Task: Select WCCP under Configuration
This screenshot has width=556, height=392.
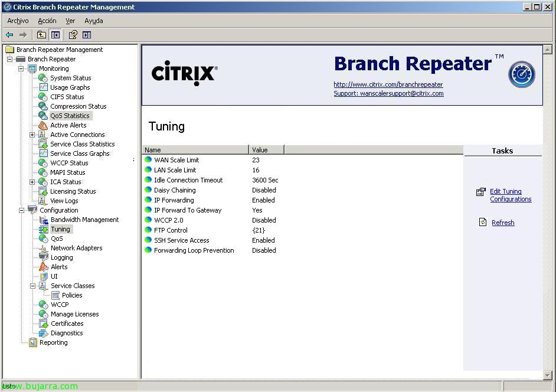Action: (60, 305)
